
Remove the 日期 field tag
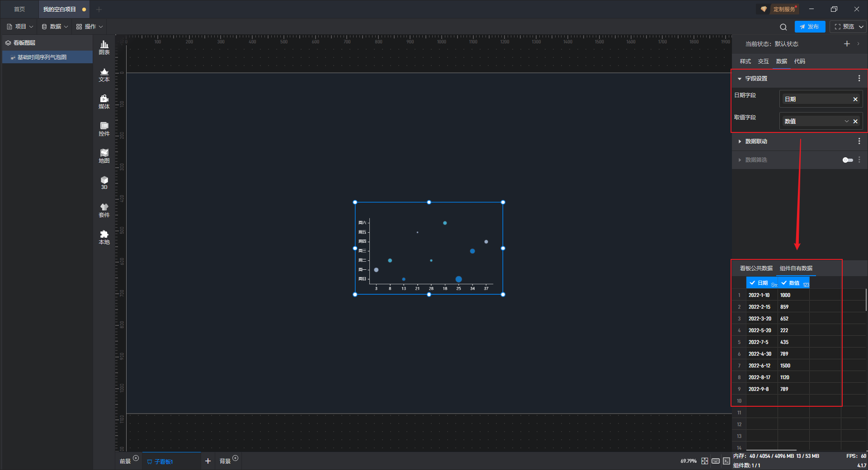(855, 99)
